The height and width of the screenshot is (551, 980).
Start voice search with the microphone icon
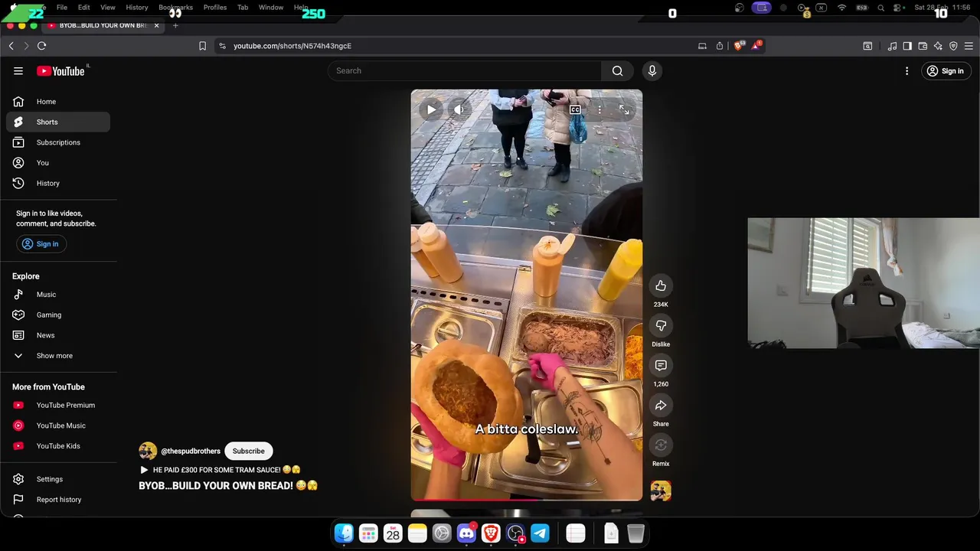click(652, 70)
